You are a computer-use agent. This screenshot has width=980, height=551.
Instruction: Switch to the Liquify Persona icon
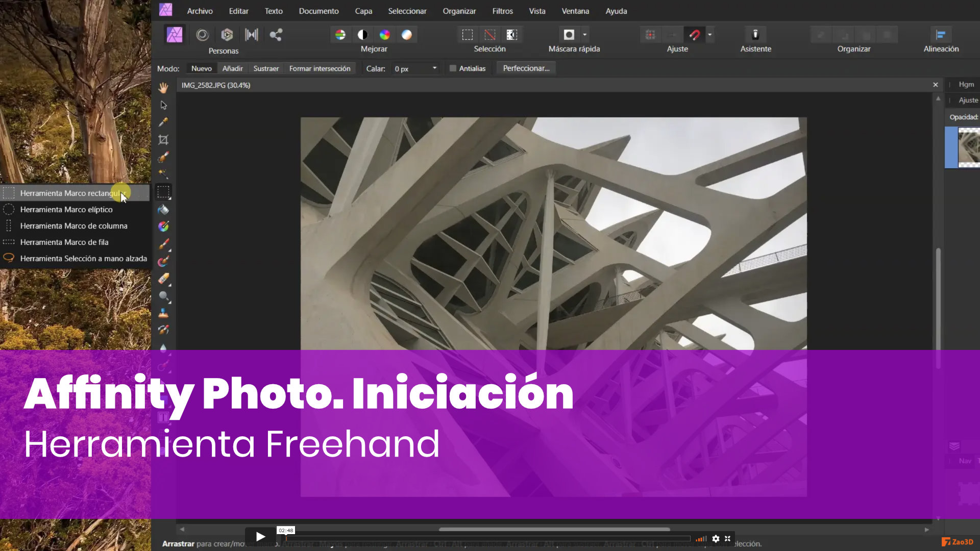coord(203,35)
